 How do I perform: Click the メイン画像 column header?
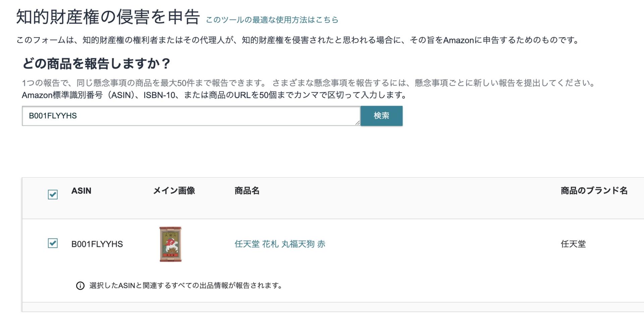(x=174, y=191)
